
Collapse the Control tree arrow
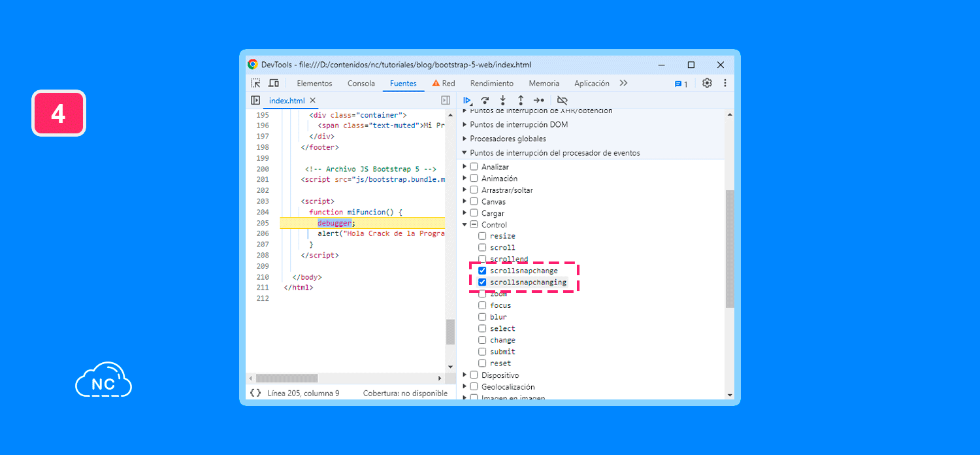point(465,224)
